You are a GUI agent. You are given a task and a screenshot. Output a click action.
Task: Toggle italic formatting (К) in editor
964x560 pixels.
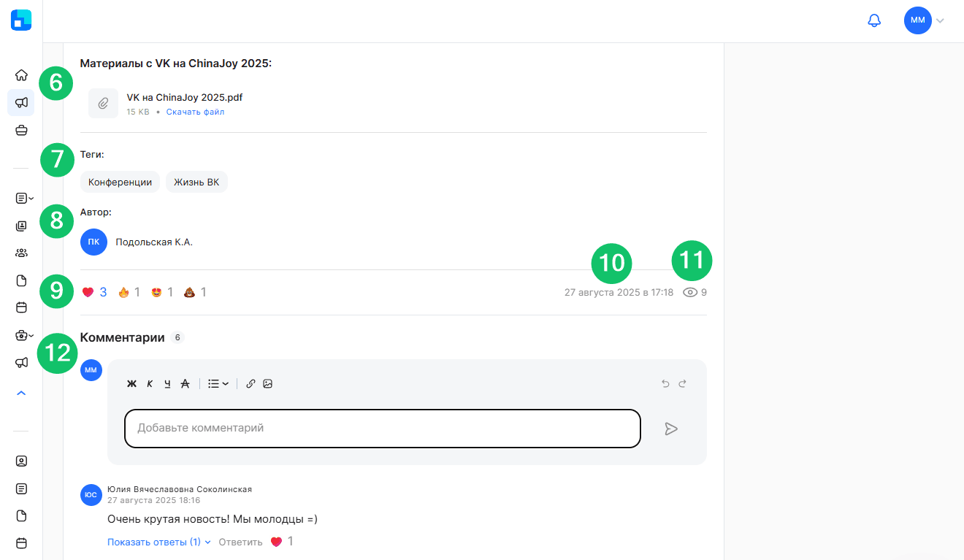(x=150, y=383)
